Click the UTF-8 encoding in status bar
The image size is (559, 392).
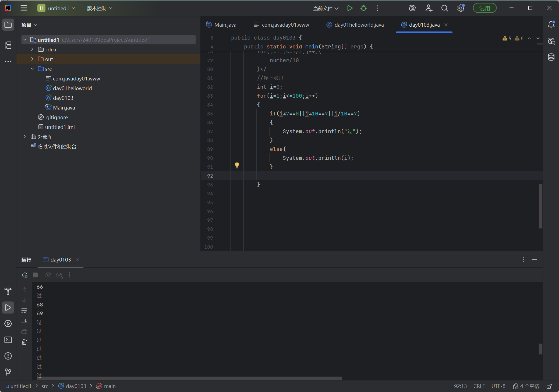click(x=498, y=386)
